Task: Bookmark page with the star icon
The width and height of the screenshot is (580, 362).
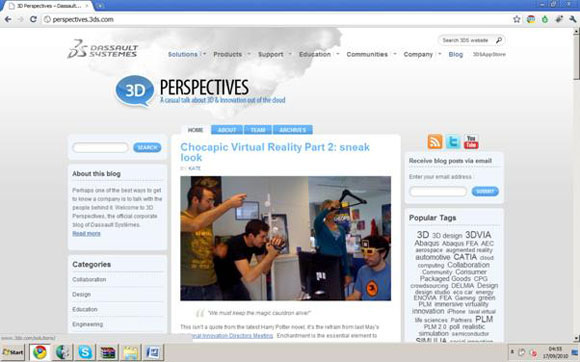Action: tap(517, 19)
